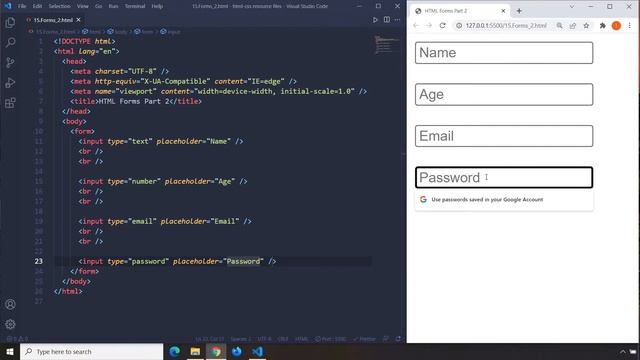Viewport: 640px width, 360px height.
Task: Click the Windows taskbar search box
Action: [x=91, y=351]
